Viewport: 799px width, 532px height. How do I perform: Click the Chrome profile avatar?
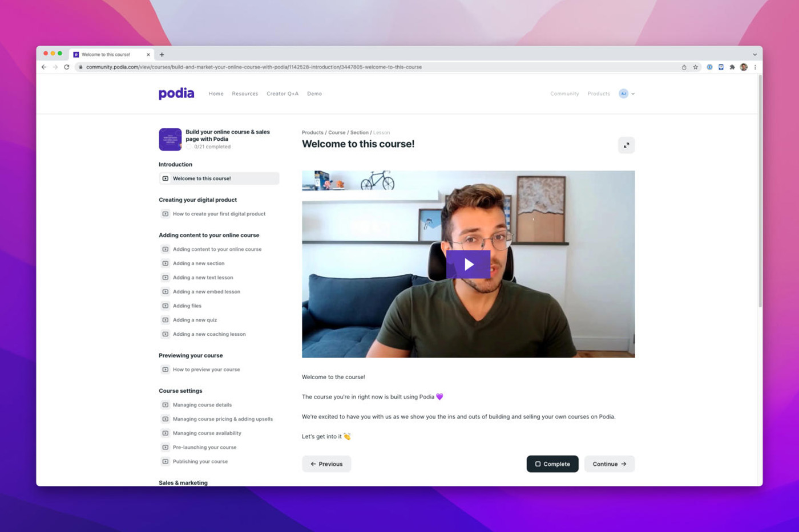(744, 67)
